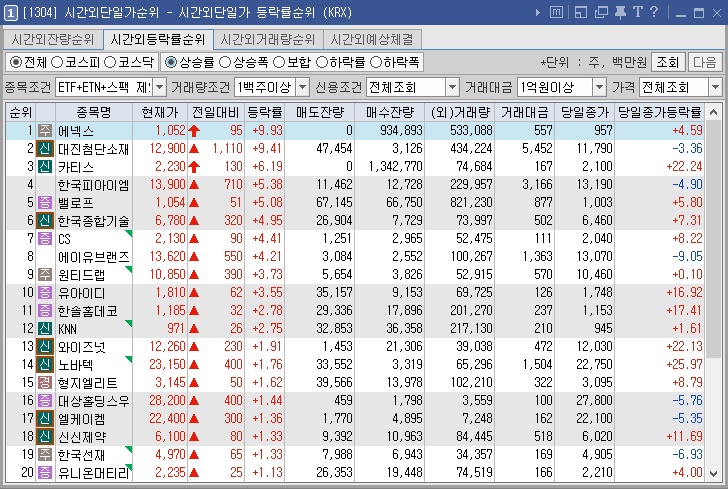Click the window number 1 icon in title bar
The image size is (728, 489).
click(x=11, y=12)
